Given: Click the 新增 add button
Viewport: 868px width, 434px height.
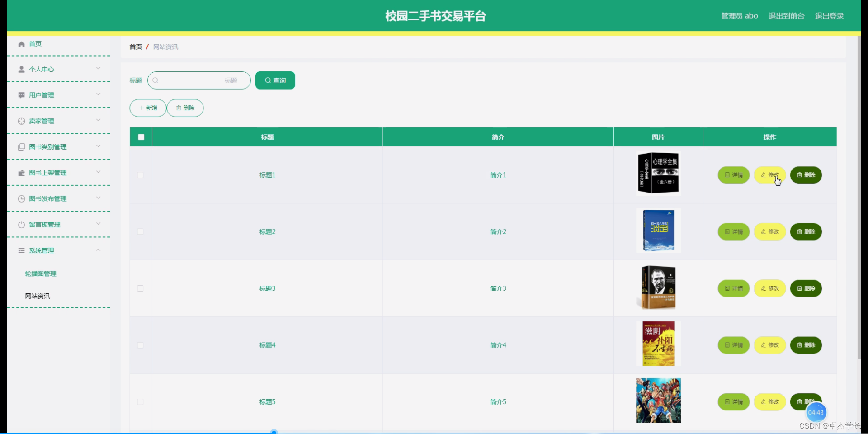Looking at the screenshot, I should (147, 108).
